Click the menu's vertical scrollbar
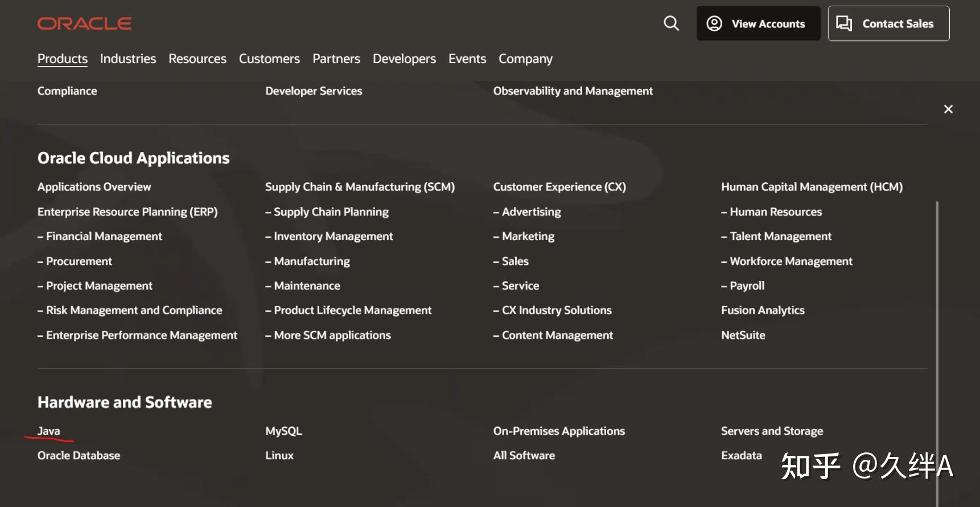The height and width of the screenshot is (507, 980). pos(937,341)
